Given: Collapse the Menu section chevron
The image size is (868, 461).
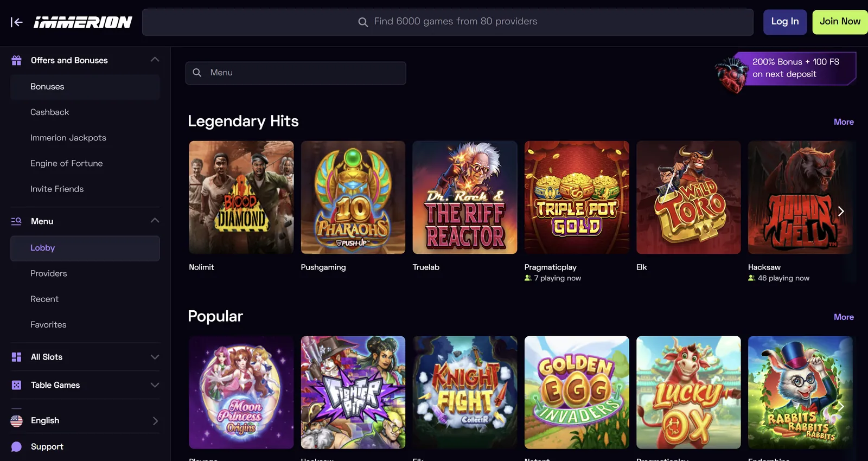Looking at the screenshot, I should 155,221.
